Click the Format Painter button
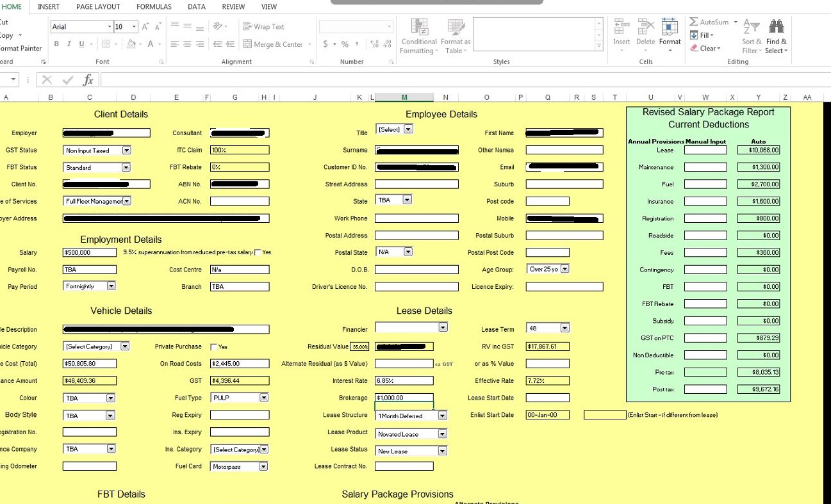This screenshot has width=831, height=504. [21, 49]
